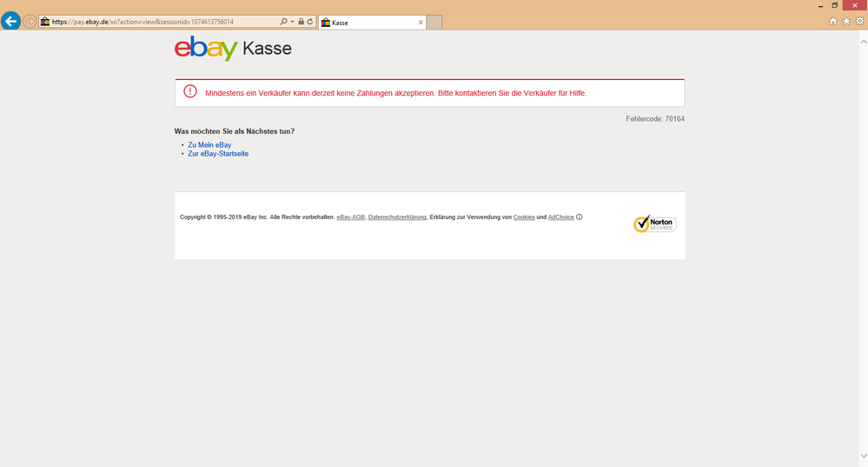
Task: Open the Zu Mein eBay link
Action: 209,144
